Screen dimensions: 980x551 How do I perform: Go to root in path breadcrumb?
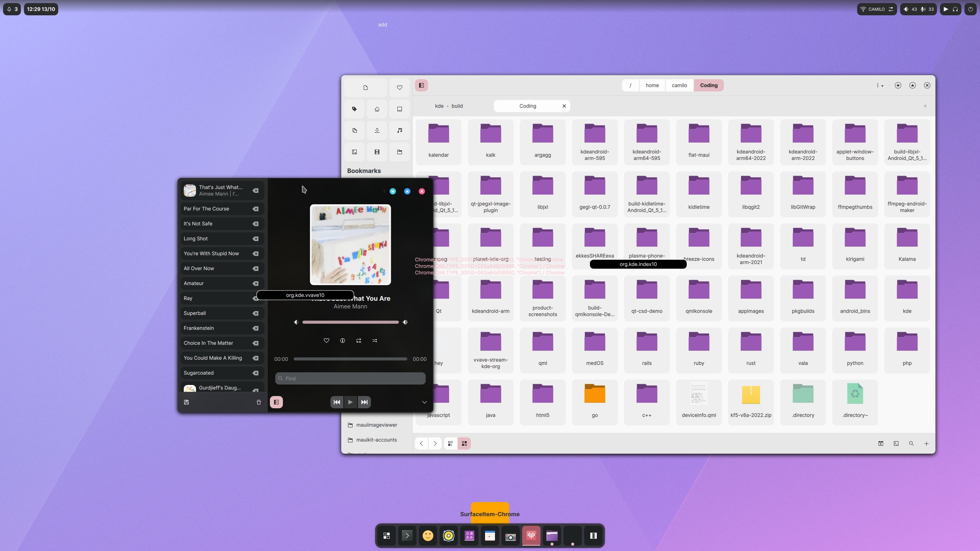(630, 85)
